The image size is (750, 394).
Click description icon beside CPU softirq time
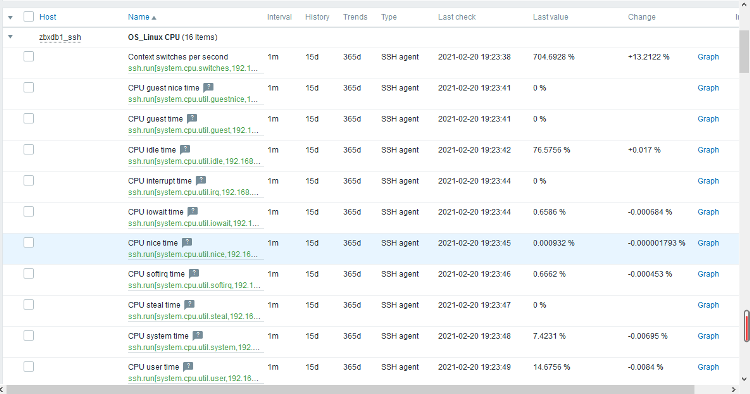(x=194, y=274)
